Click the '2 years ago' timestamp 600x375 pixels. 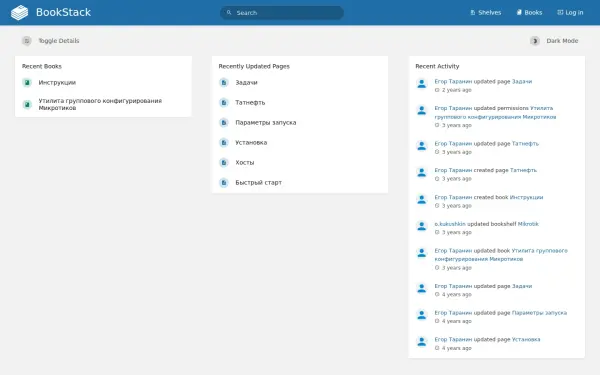pyautogui.click(x=457, y=90)
